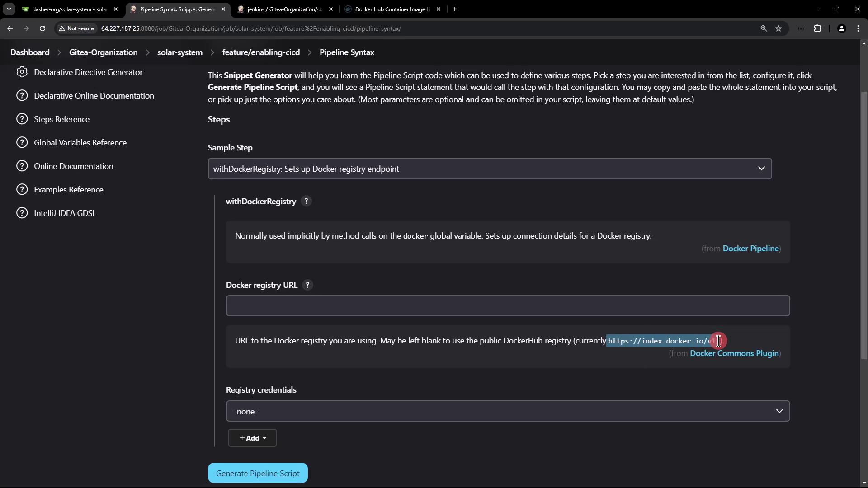Click the browser profile avatar icon

point(841,28)
